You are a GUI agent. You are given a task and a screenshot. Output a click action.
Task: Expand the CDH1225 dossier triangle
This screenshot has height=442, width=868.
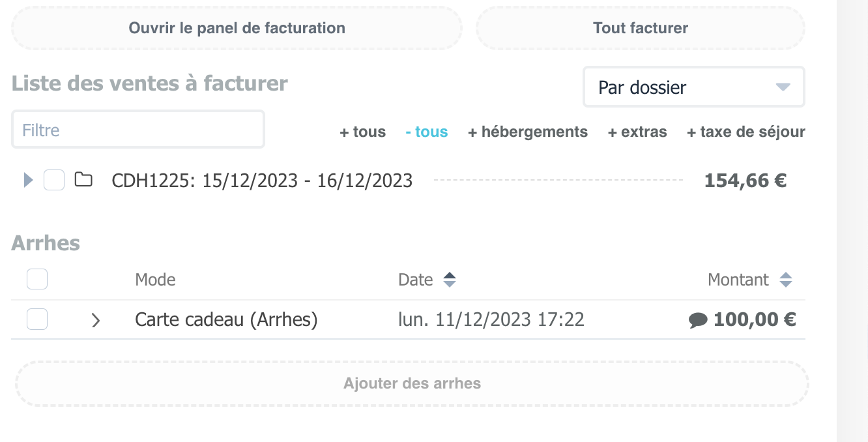(28, 180)
